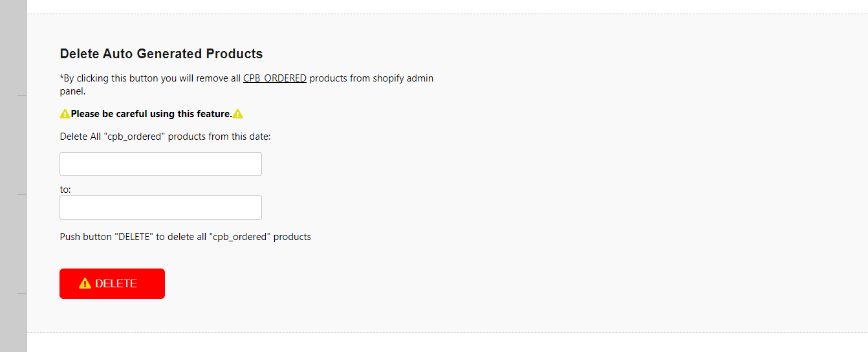Click the dashed divider above the heading
The width and height of the screenshot is (868, 352).
(448, 14)
